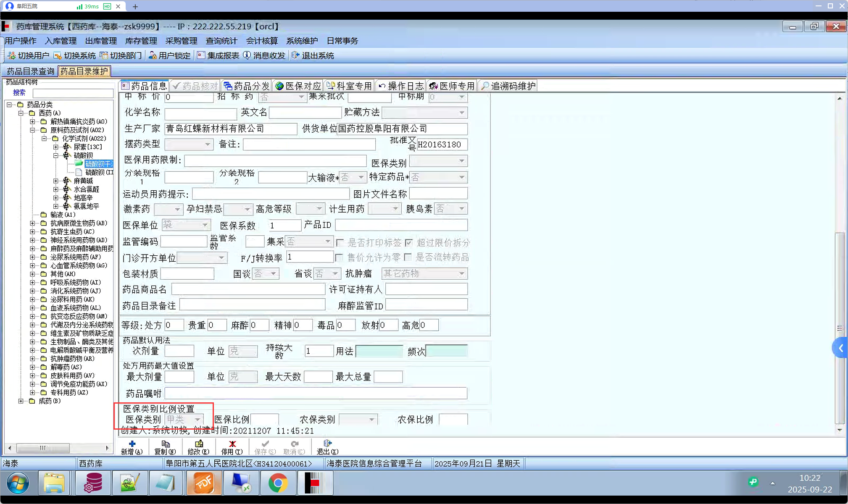Click 退出系统 toolbar icon
Viewport: 848px width, 504px height.
(x=295, y=55)
